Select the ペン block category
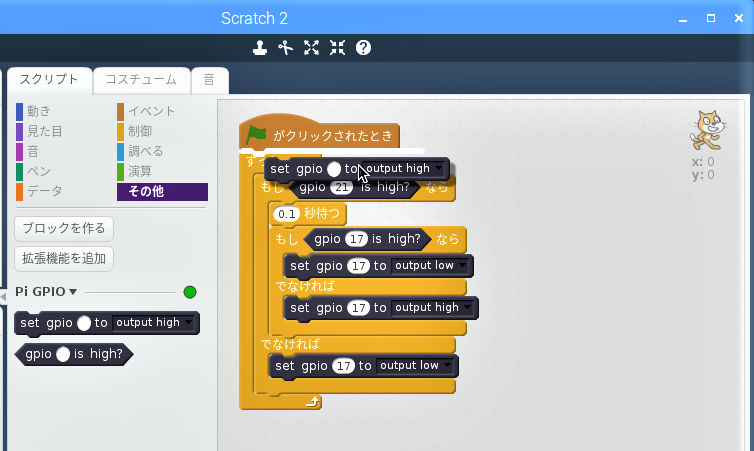Viewport: 754px width, 451px height. pyautogui.click(x=34, y=171)
